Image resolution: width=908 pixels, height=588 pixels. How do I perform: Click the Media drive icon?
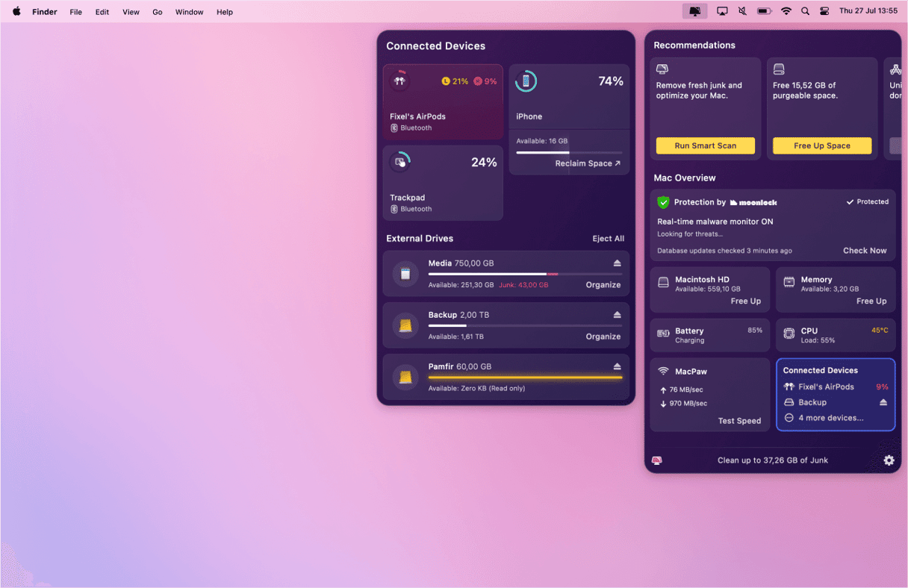(405, 274)
